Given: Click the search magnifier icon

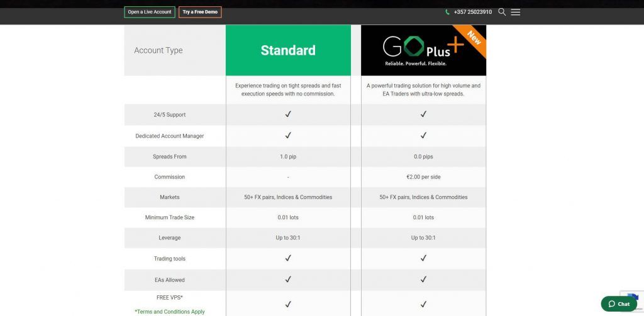Looking at the screenshot, I should (502, 12).
